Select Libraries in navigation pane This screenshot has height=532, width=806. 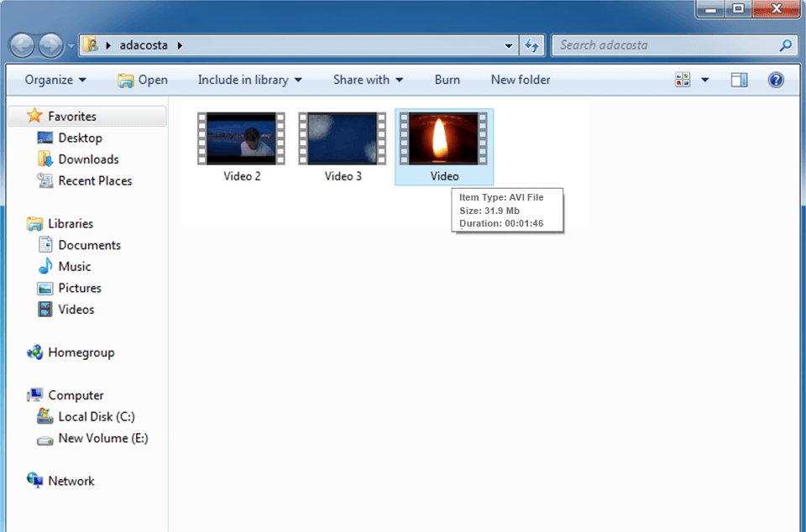tap(71, 224)
